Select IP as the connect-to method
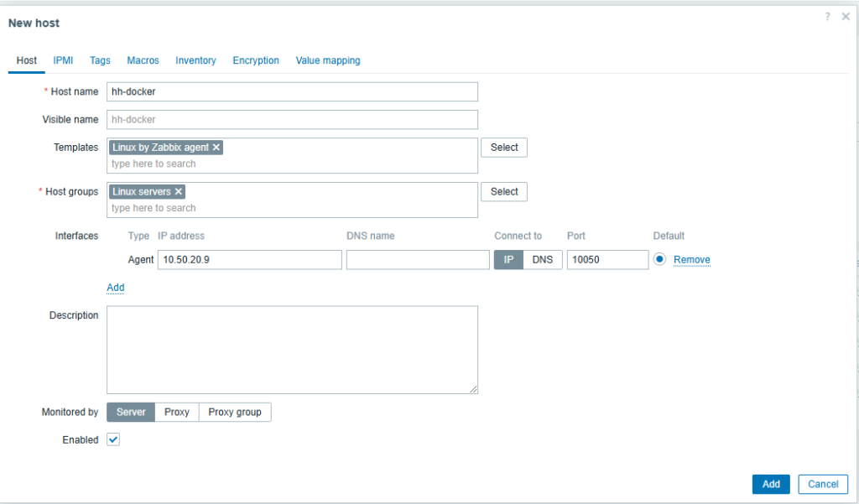The image size is (859, 504). pyautogui.click(x=508, y=259)
